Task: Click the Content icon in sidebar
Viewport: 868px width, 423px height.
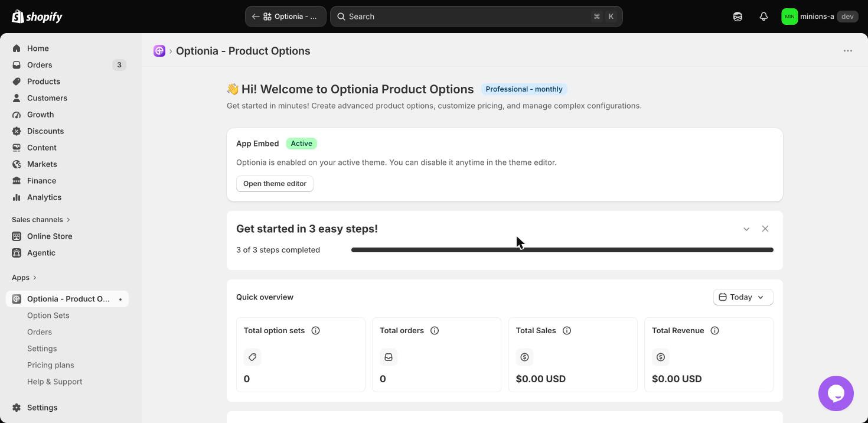Action: click(17, 148)
